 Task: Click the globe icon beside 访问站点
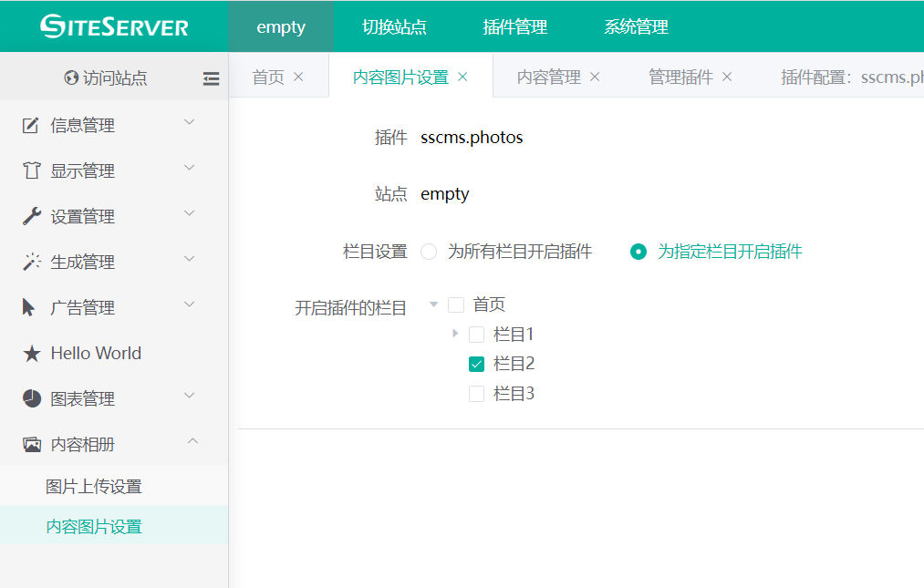click(x=71, y=78)
